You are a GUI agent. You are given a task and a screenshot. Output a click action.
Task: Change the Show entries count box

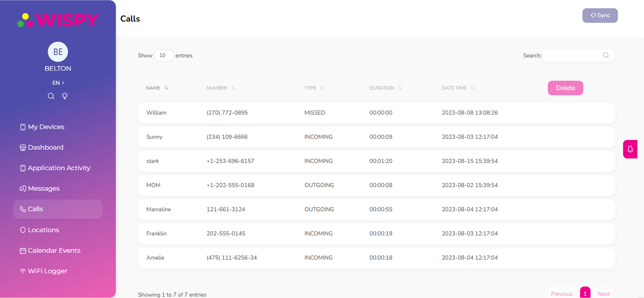point(164,55)
